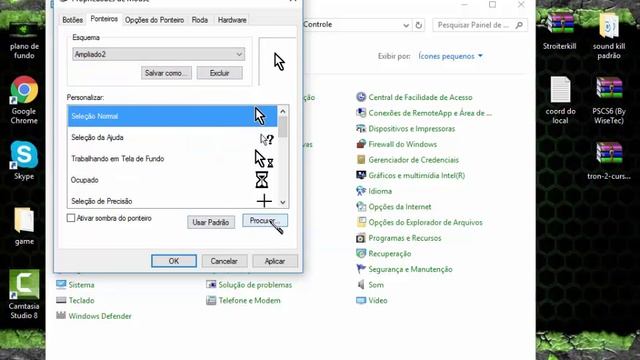Confirm with the OK button
Viewport: 640px width, 360px height.
click(173, 261)
